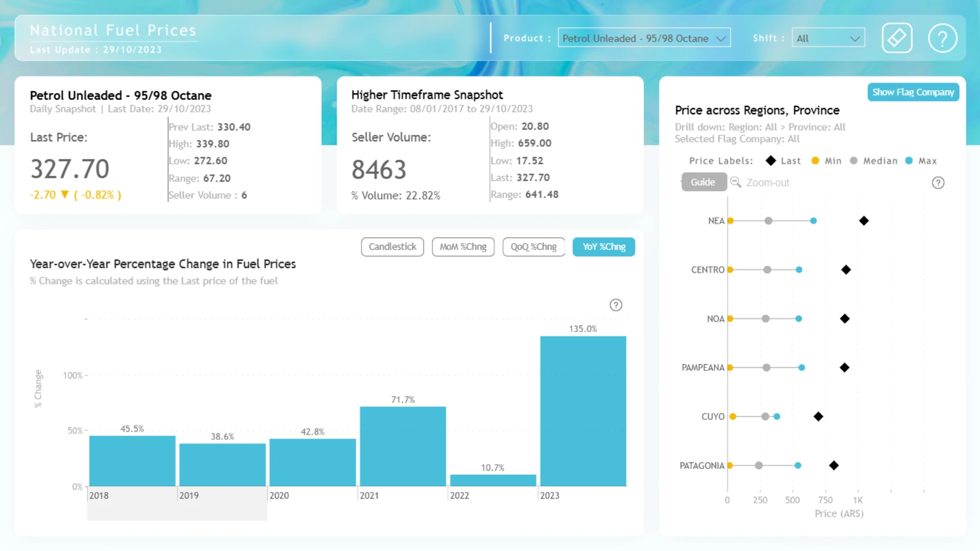The width and height of the screenshot is (980, 551).
Task: Click the eraser clear-filters icon
Action: 897,38
